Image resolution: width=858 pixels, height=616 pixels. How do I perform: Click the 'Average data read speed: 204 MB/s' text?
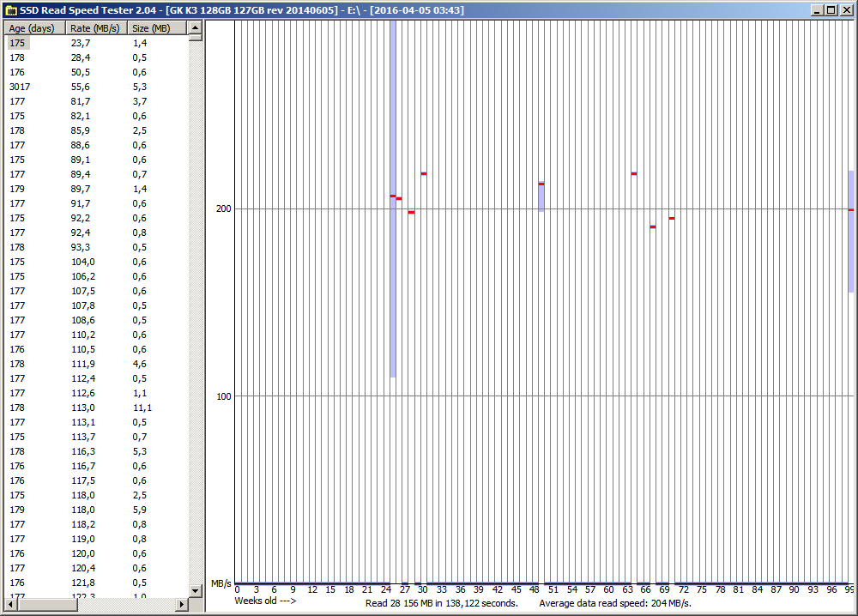[615, 603]
